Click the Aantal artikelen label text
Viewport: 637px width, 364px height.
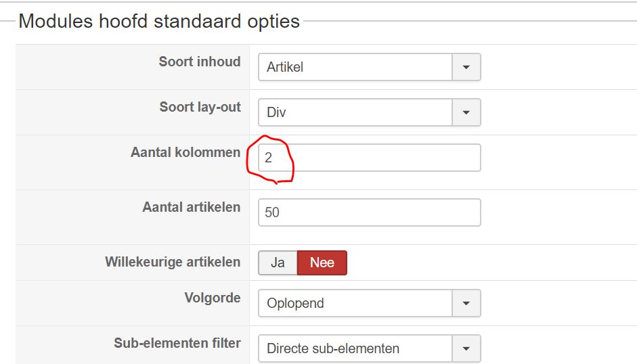point(192,207)
